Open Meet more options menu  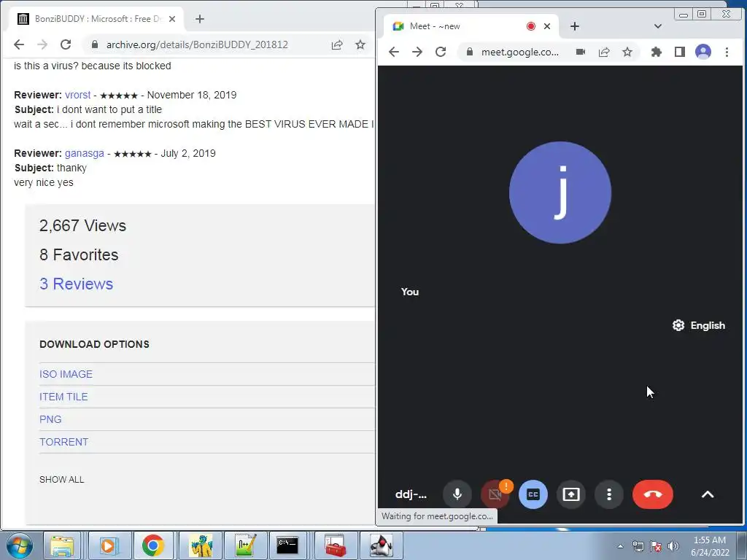[x=609, y=494]
